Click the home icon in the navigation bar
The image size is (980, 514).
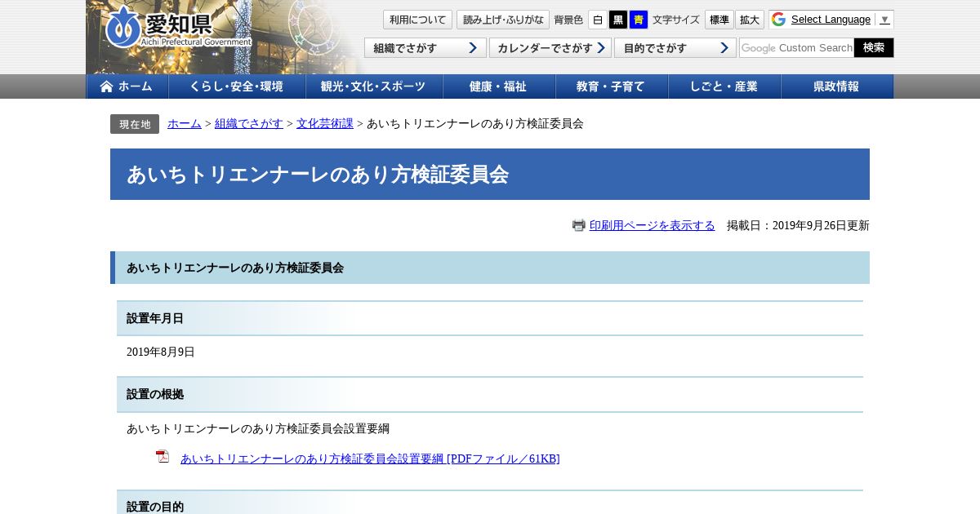pyautogui.click(x=107, y=86)
